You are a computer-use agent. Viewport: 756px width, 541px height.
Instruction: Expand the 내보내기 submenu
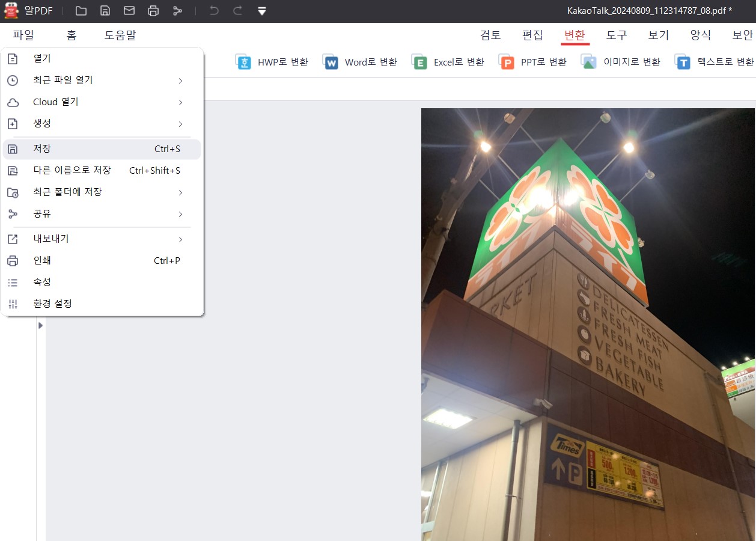180,239
